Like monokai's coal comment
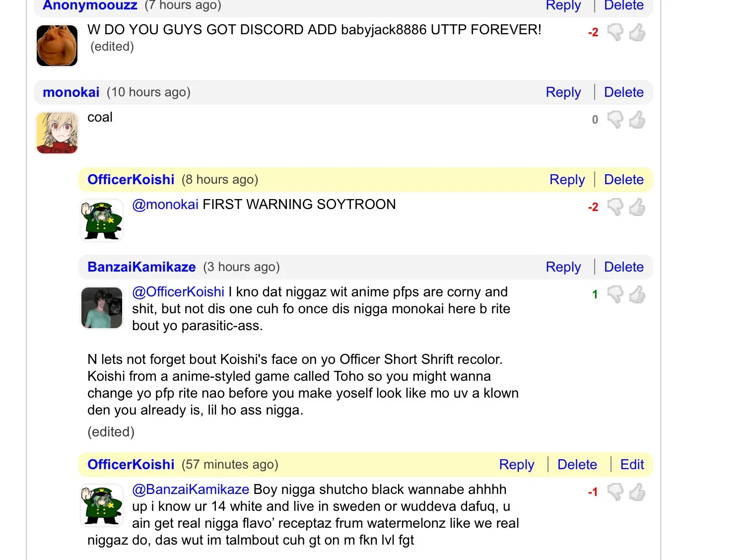The height and width of the screenshot is (560, 750). 637,120
